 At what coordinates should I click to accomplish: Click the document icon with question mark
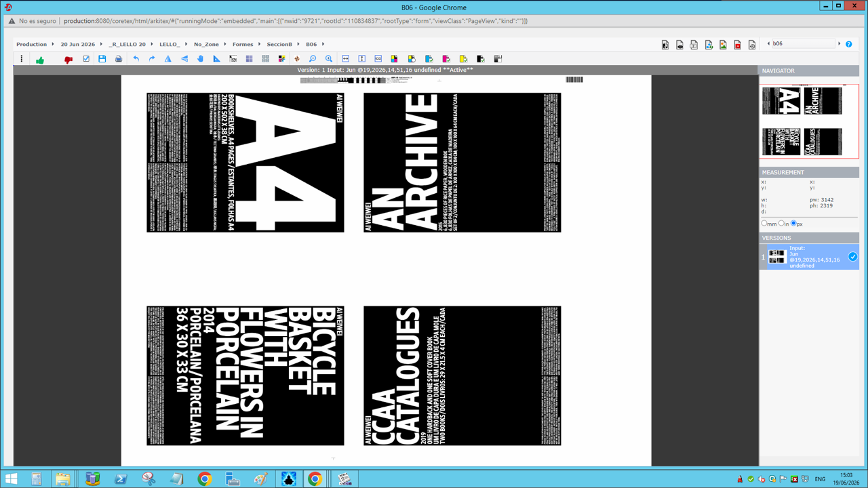pos(694,45)
